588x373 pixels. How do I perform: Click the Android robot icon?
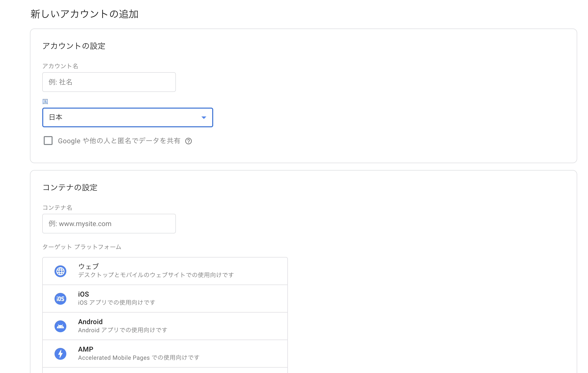60,326
